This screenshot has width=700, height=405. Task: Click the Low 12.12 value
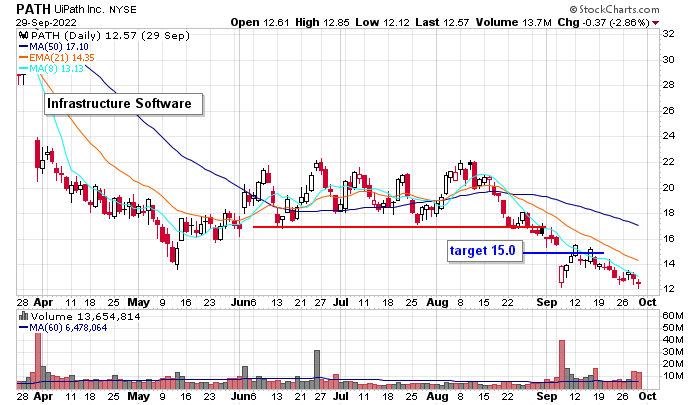pos(383,22)
